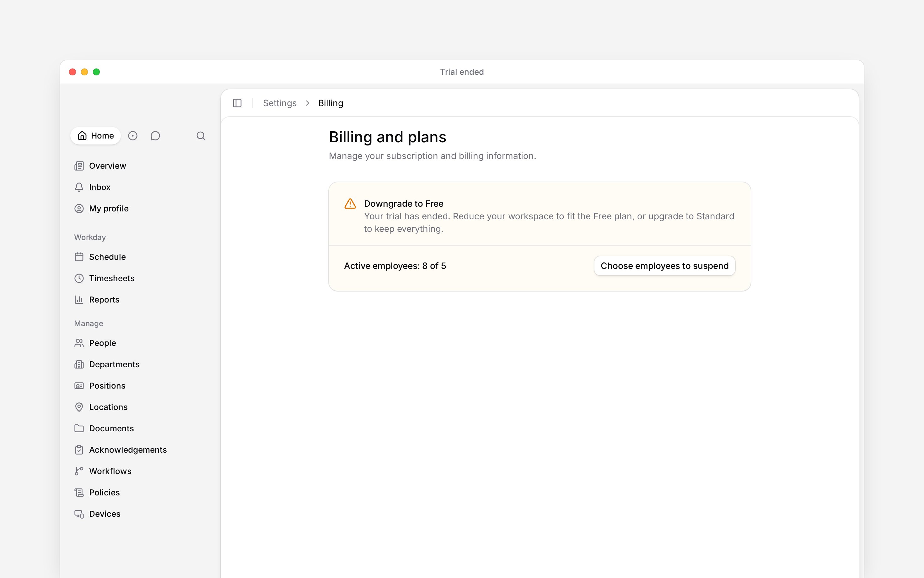924x578 pixels.
Task: Click the My profile avatar icon
Action: (79, 209)
